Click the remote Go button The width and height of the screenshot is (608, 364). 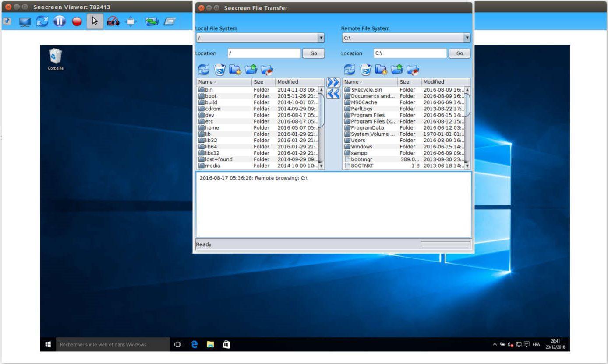(x=459, y=53)
